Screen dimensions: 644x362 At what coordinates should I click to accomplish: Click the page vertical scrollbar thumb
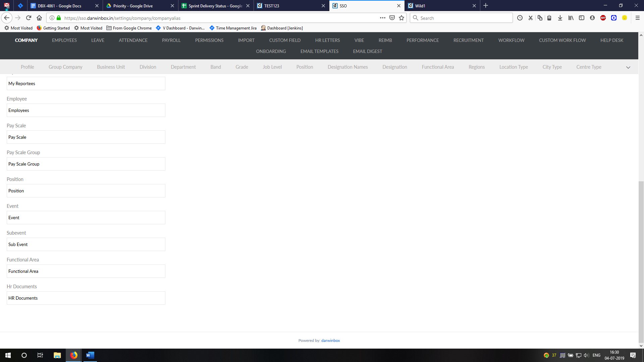click(641, 261)
